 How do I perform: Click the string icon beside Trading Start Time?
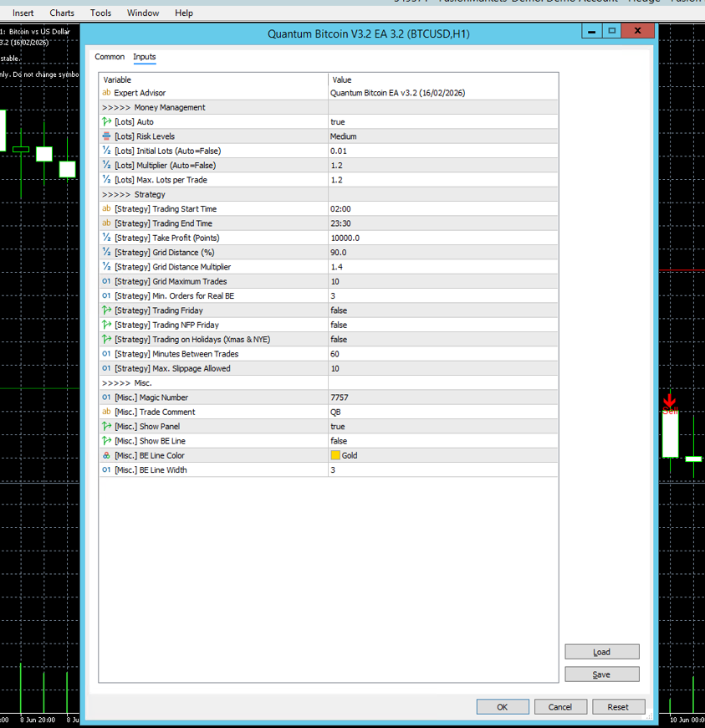click(x=106, y=208)
